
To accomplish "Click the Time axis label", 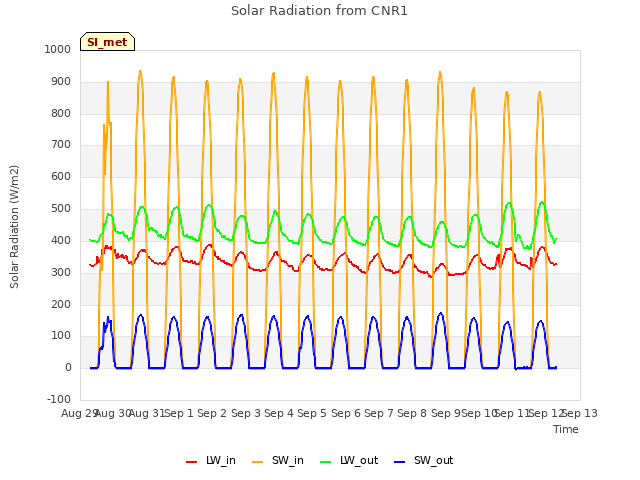I will (x=566, y=429).
